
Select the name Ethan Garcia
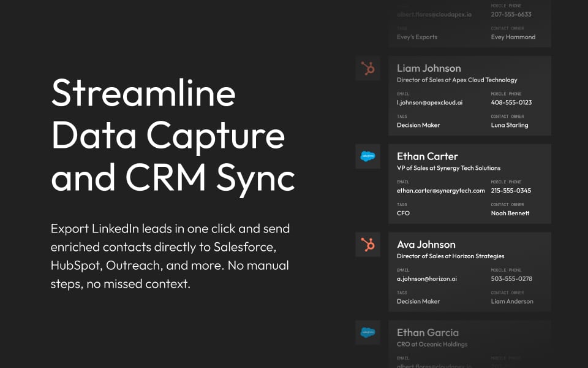[x=428, y=332]
